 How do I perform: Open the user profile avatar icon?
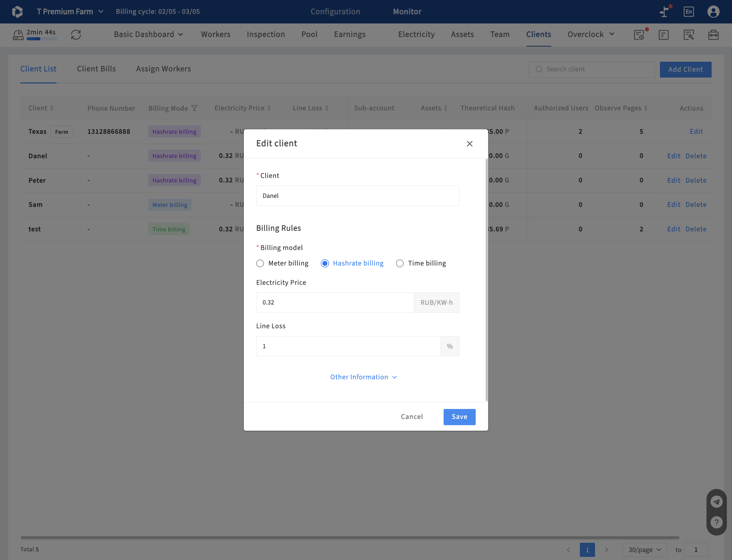point(713,11)
